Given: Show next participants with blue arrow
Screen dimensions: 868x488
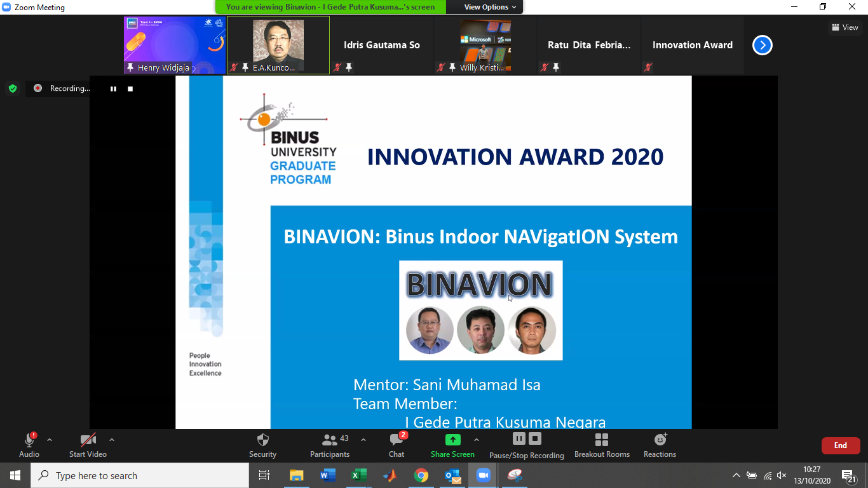Looking at the screenshot, I should point(763,45).
